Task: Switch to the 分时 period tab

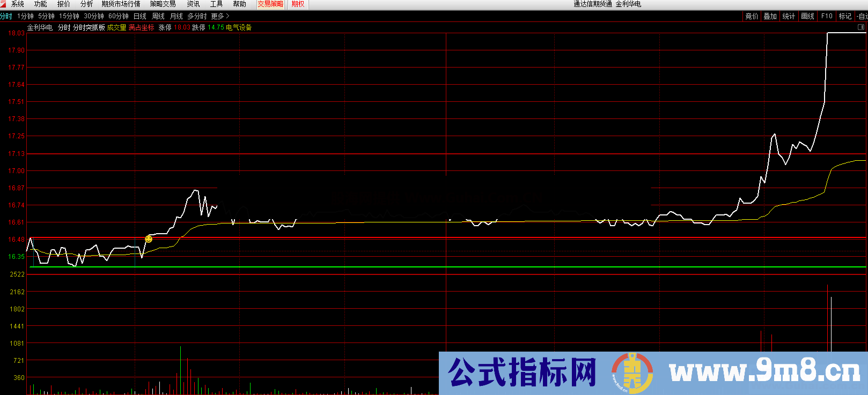Action: pyautogui.click(x=6, y=17)
